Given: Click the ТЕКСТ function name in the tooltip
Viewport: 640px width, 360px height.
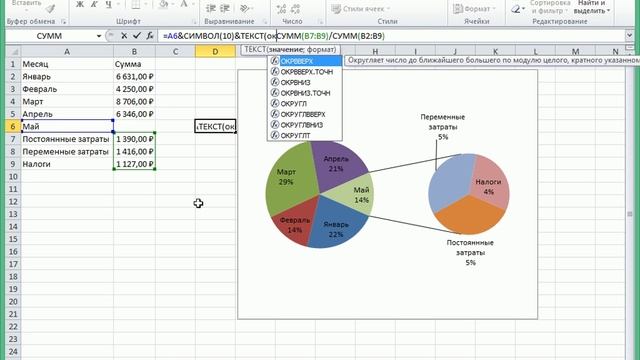Looking at the screenshot, I should click(x=255, y=49).
